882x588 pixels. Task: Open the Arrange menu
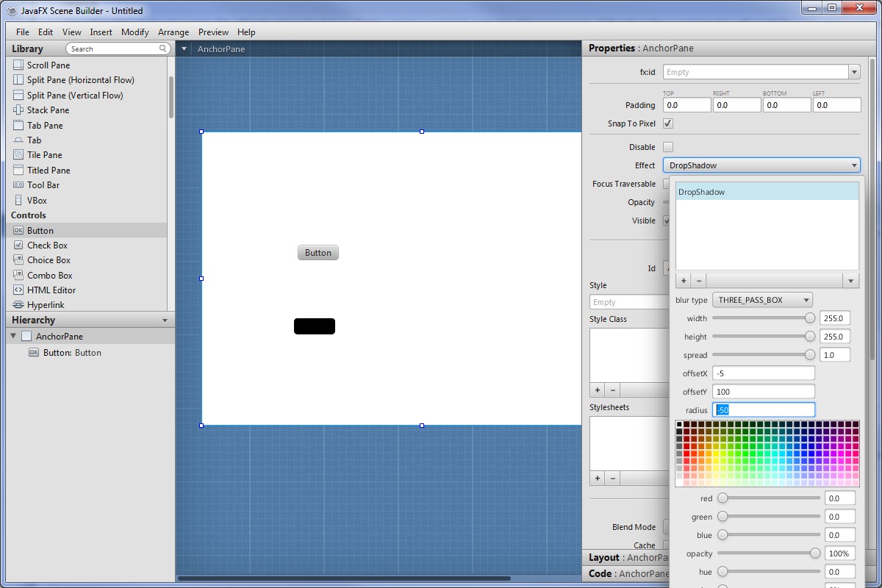pos(173,32)
